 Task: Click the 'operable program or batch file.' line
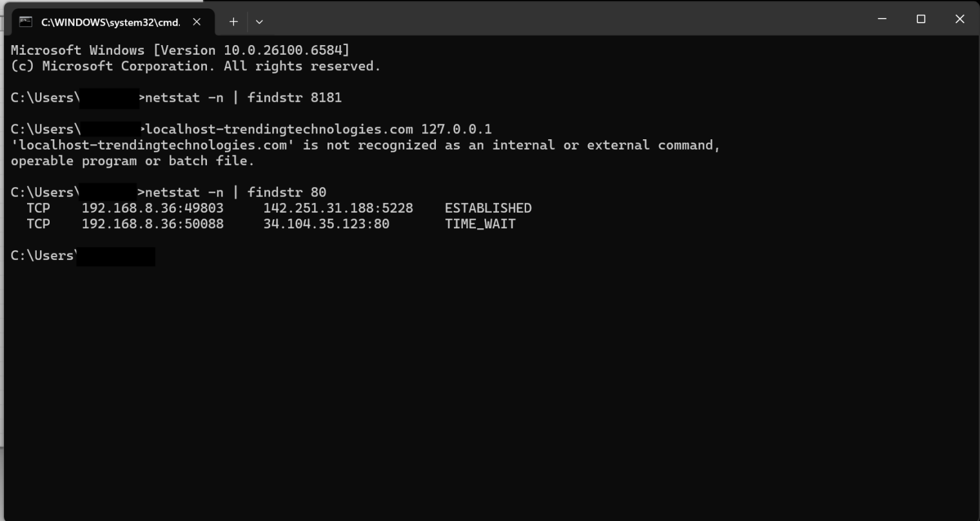[x=133, y=161]
